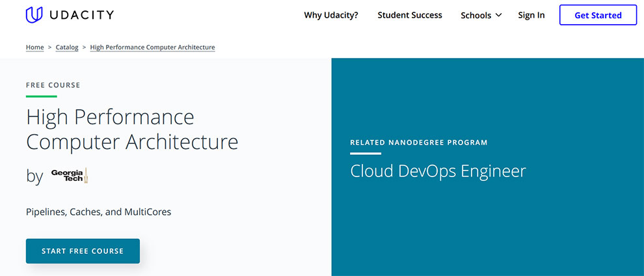Expand the Schools dropdown menu

click(481, 15)
